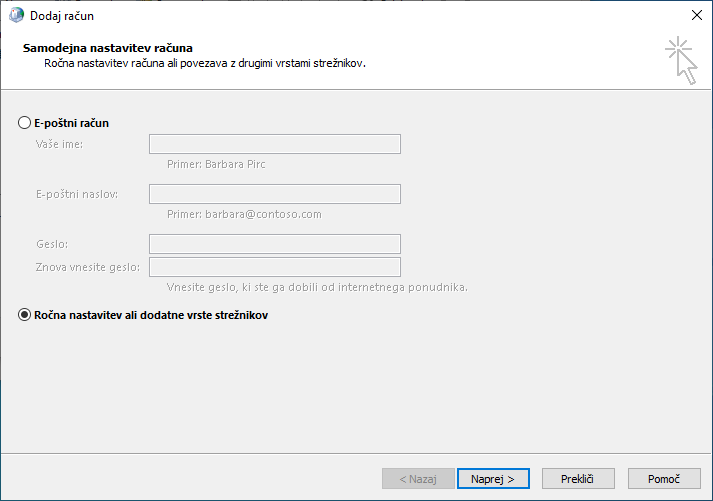The height and width of the screenshot is (501, 713).
Task: Click the Vaše ime: label
Action: (59, 144)
